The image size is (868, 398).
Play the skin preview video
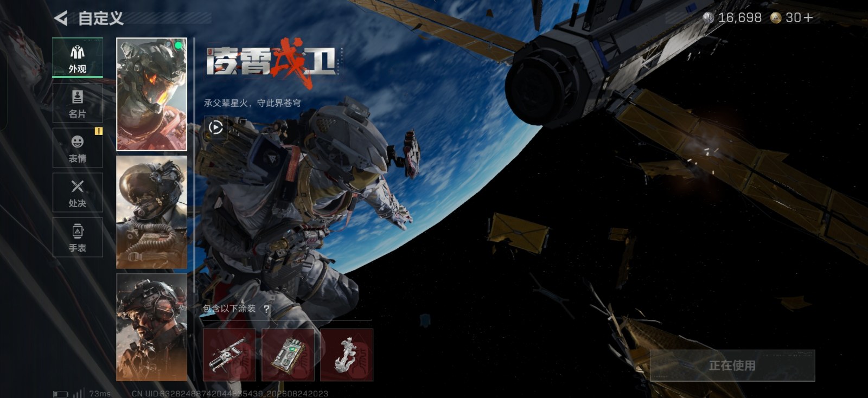click(215, 127)
